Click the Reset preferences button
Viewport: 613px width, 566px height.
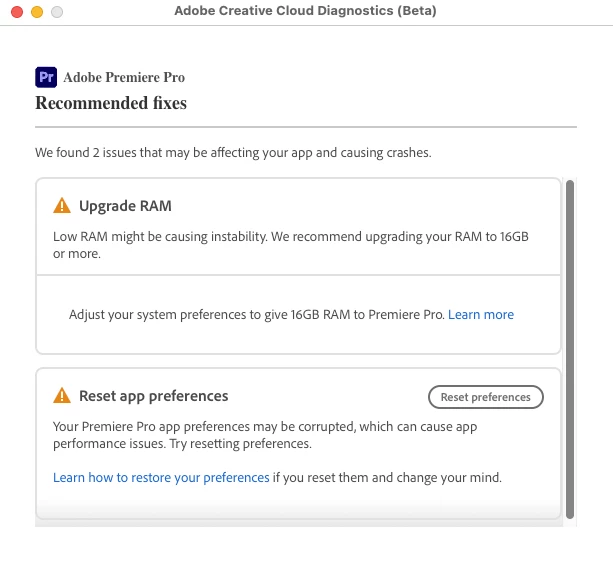tap(486, 397)
